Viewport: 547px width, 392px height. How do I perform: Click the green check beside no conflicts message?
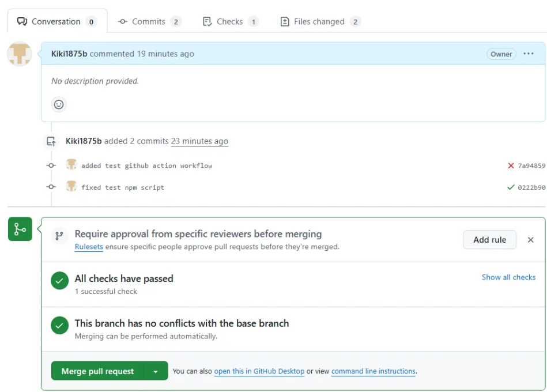tap(59, 325)
